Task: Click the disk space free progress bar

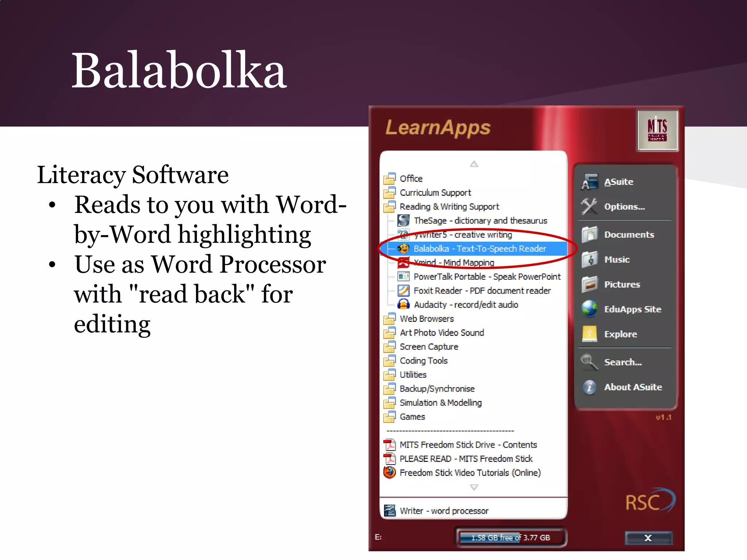Action: (511, 537)
